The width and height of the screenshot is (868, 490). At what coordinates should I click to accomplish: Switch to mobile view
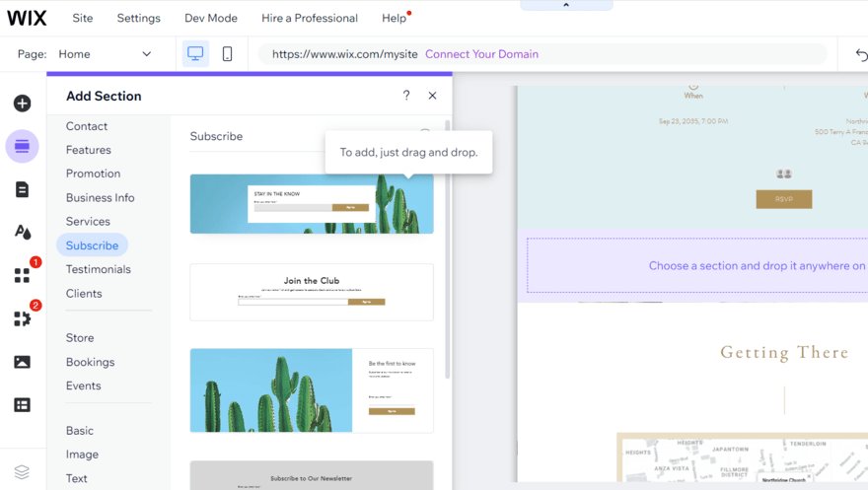click(227, 54)
